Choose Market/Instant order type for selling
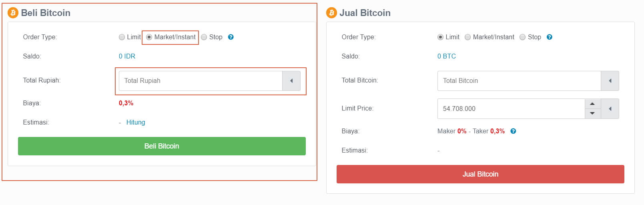 [x=468, y=37]
